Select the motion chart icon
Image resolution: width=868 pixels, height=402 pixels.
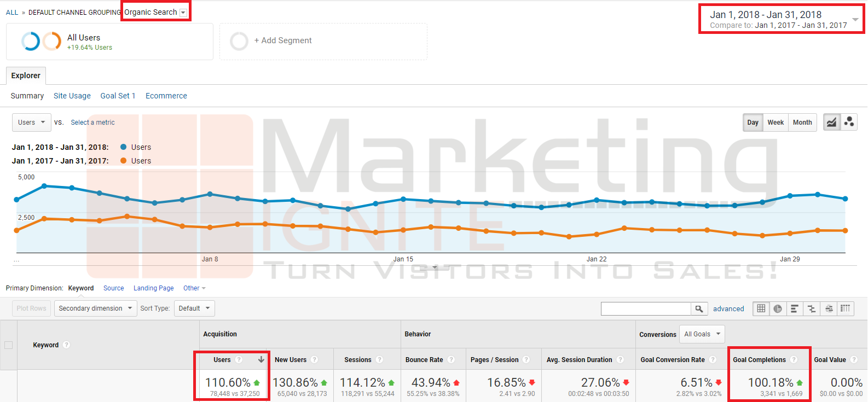coord(849,122)
